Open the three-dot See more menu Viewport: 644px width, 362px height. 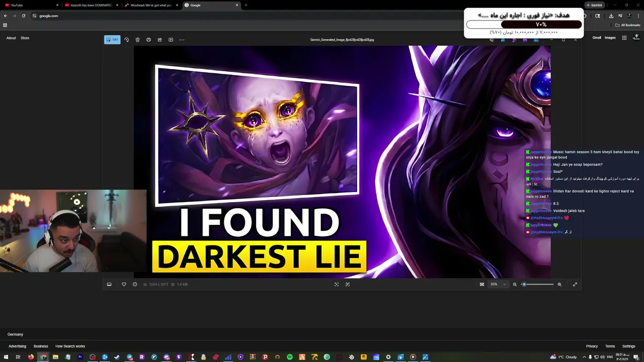[182, 40]
